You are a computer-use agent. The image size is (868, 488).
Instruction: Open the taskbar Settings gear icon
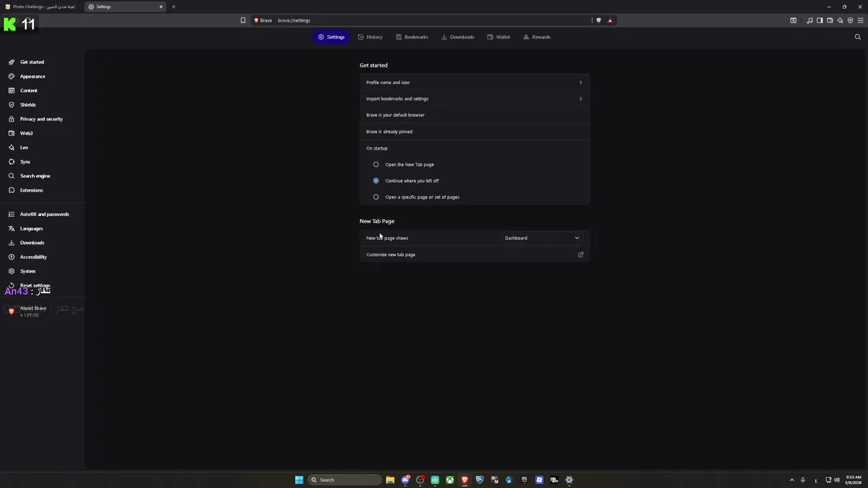coord(569,480)
